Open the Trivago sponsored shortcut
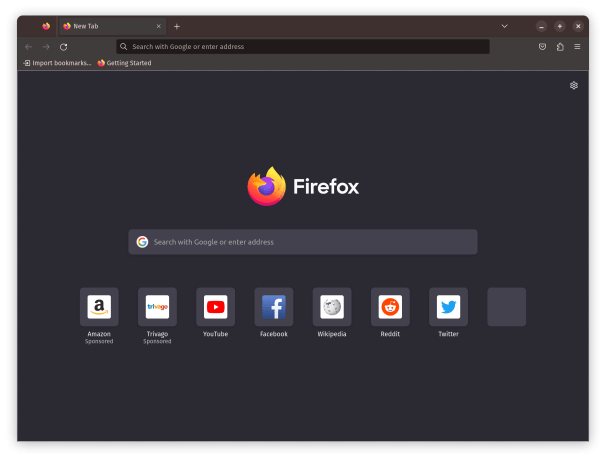The height and width of the screenshot is (460, 606). pos(157,307)
